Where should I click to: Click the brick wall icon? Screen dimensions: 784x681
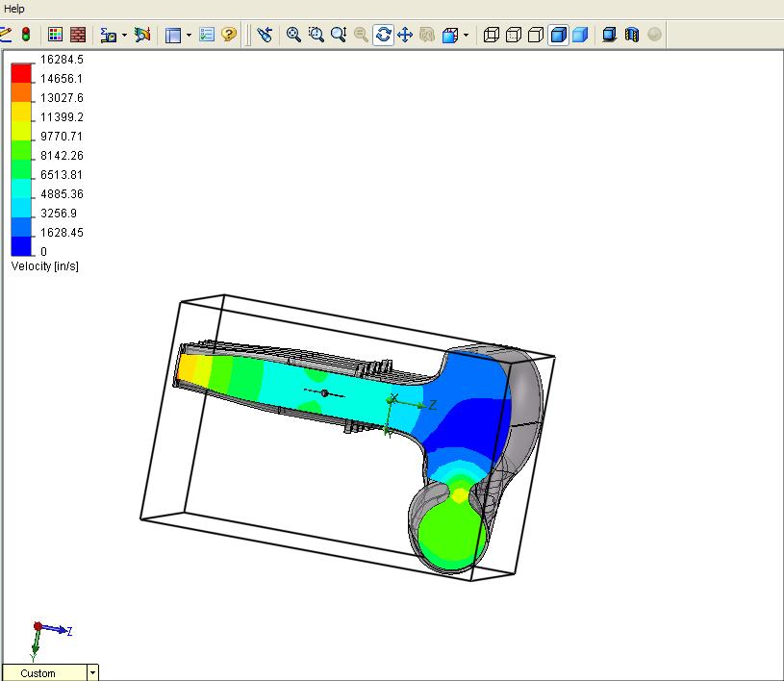(78, 35)
